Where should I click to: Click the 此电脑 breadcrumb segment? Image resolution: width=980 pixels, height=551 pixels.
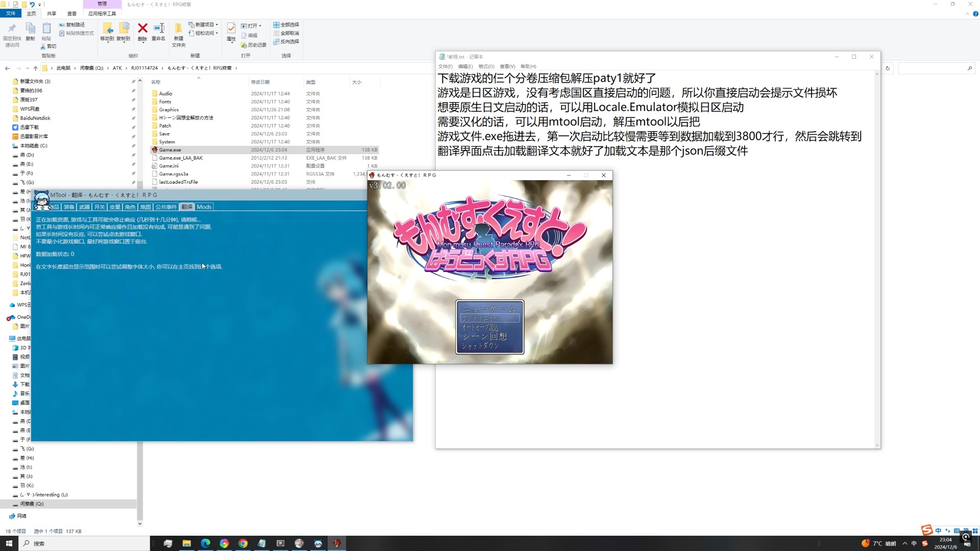tap(64, 68)
